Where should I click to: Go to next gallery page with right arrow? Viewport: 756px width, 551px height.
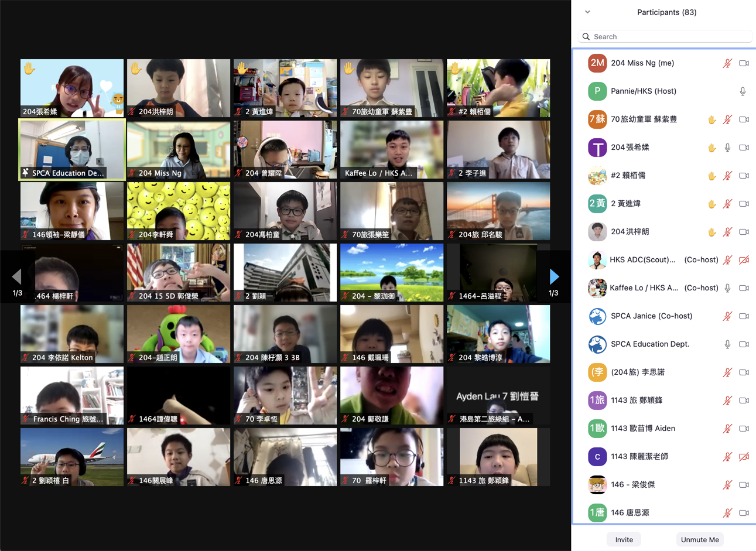click(x=554, y=276)
